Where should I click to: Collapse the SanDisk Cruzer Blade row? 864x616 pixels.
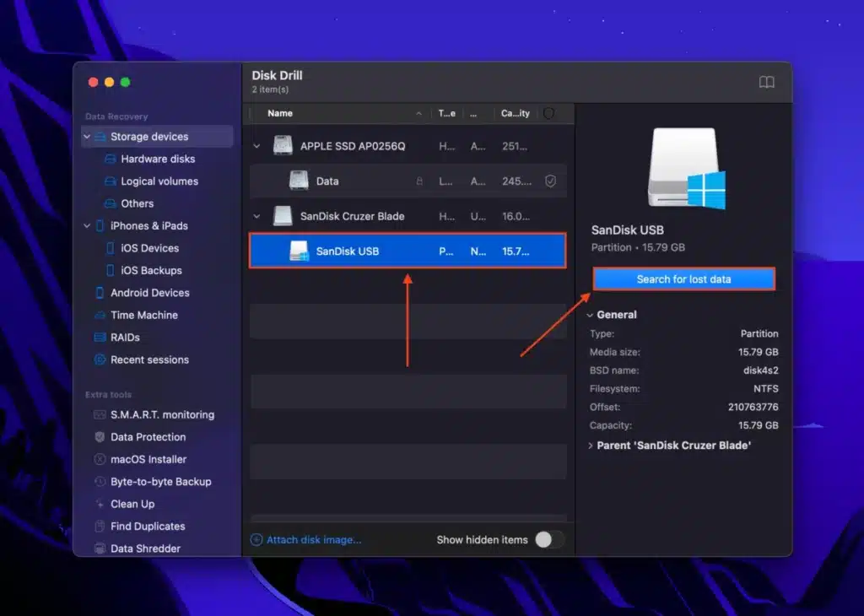click(256, 216)
